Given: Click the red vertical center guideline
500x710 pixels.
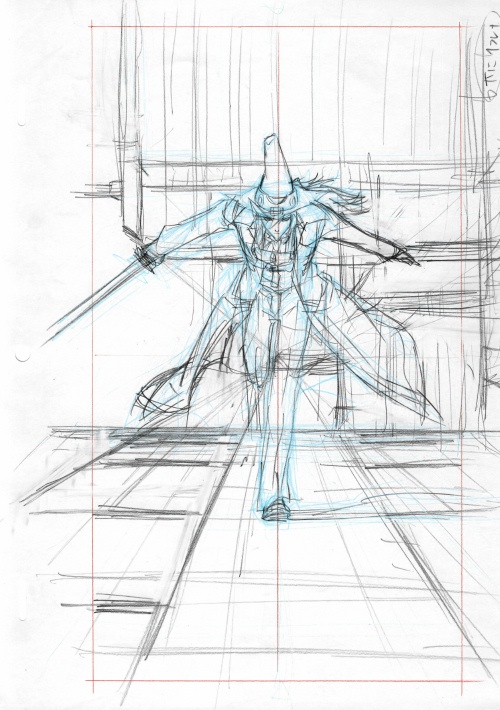Looking at the screenshot, I should (277, 353).
